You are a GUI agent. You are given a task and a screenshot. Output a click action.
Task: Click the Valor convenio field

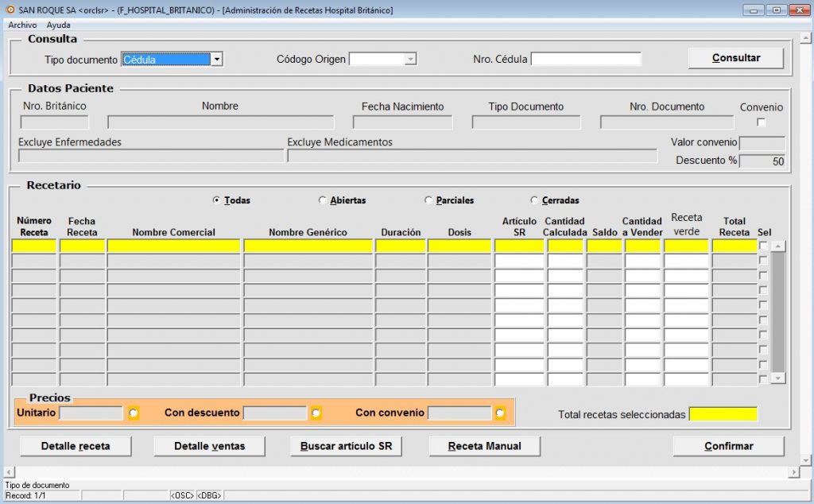(762, 143)
